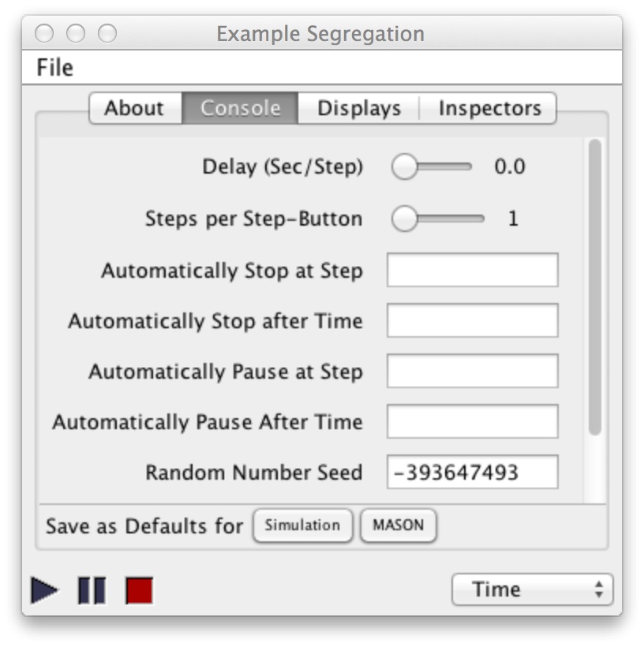Go to the Inspectors tab
Viewport: 644px width, 647px height.
tap(489, 108)
